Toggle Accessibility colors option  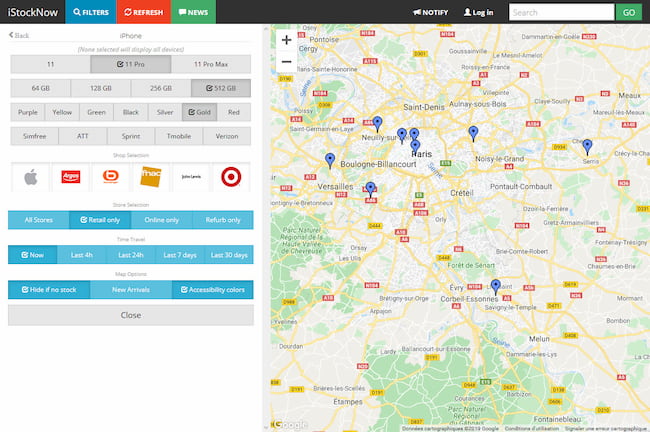tap(213, 289)
